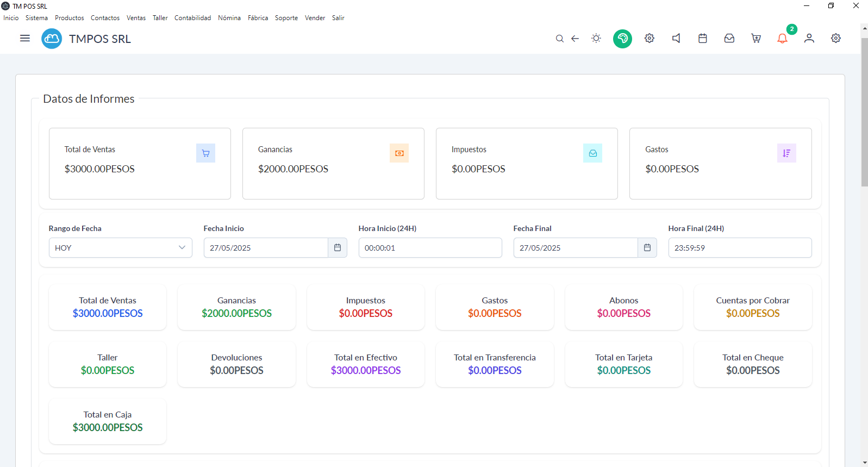The image size is (868, 467).
Task: Open the Inicio menu
Action: click(11, 18)
